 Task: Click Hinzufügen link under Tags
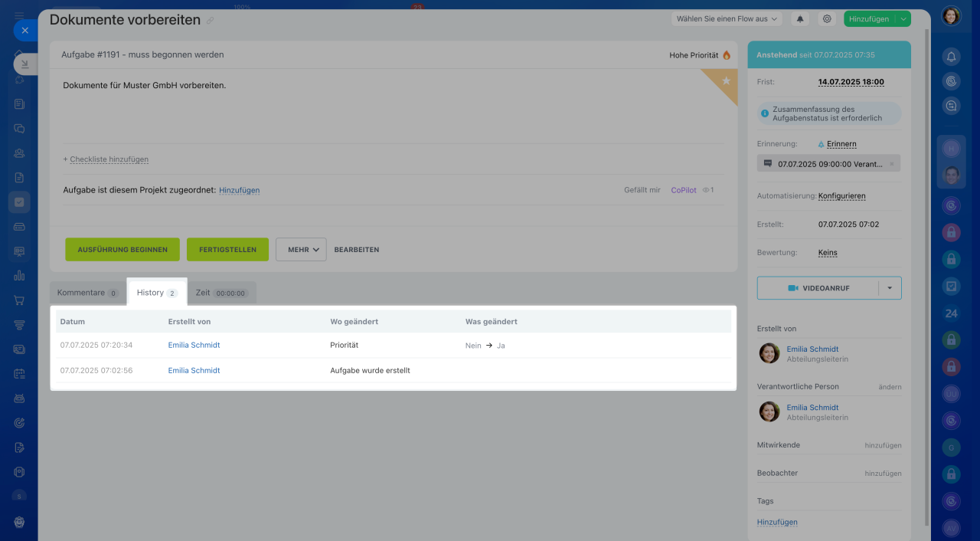coord(777,523)
